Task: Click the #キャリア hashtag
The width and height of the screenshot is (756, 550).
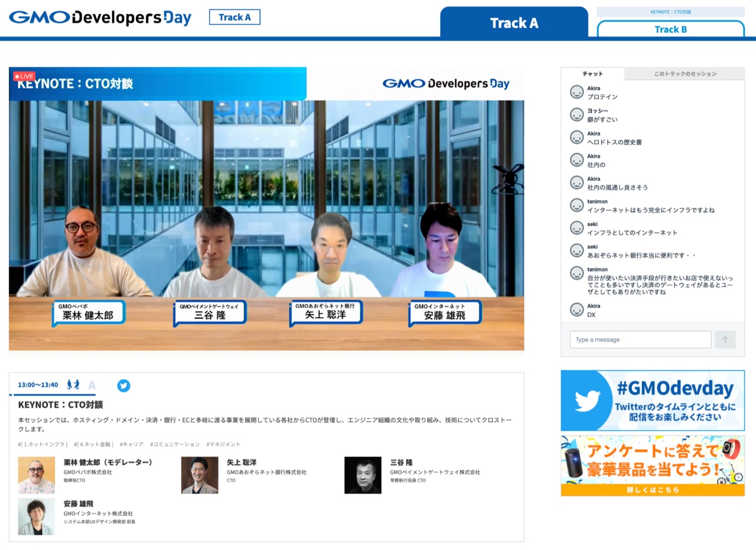Action: 131,444
